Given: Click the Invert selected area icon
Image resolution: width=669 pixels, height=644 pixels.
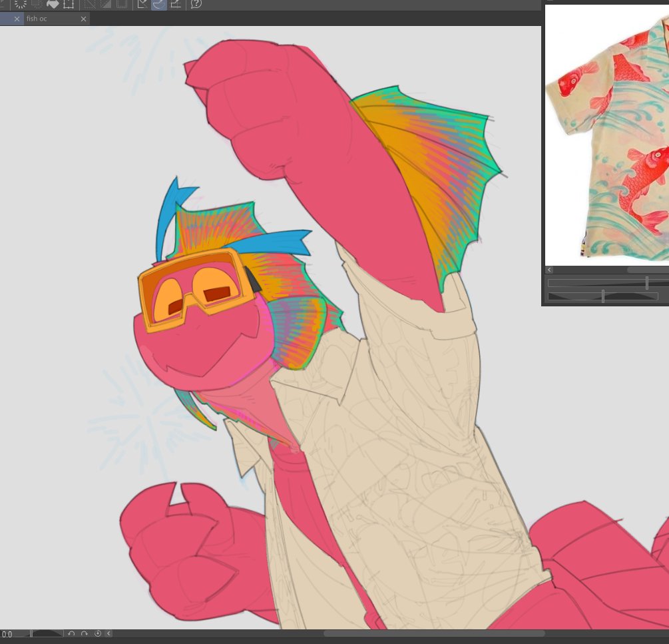Looking at the screenshot, I should click(105, 4).
